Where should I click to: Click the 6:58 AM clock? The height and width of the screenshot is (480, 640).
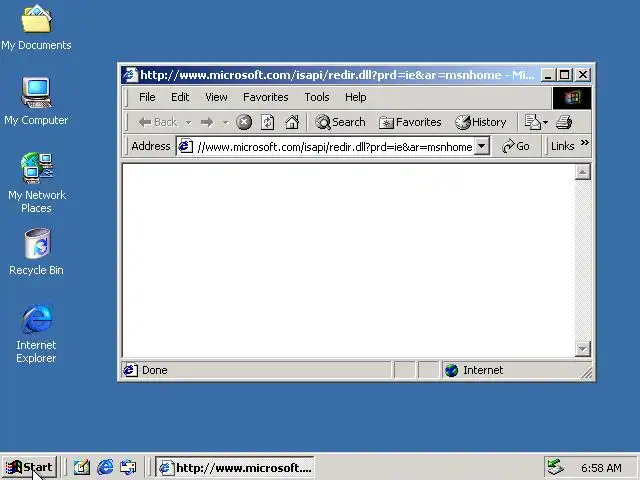(x=601, y=468)
